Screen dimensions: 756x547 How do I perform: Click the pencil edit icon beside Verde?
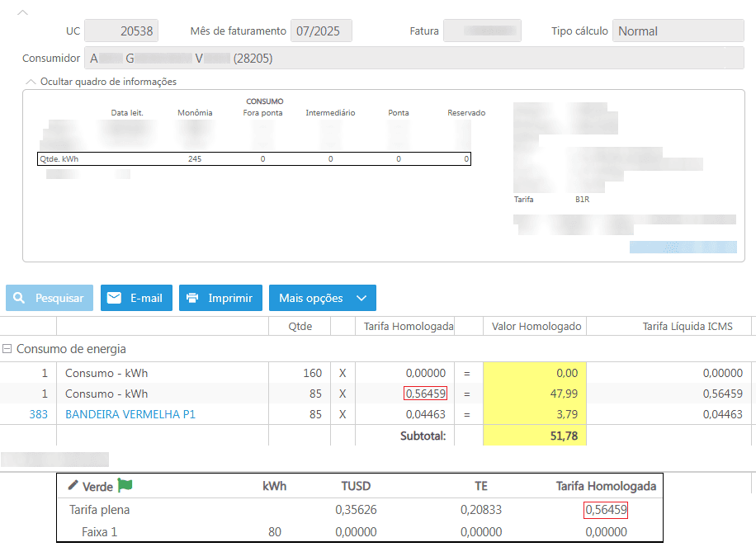tap(73, 485)
